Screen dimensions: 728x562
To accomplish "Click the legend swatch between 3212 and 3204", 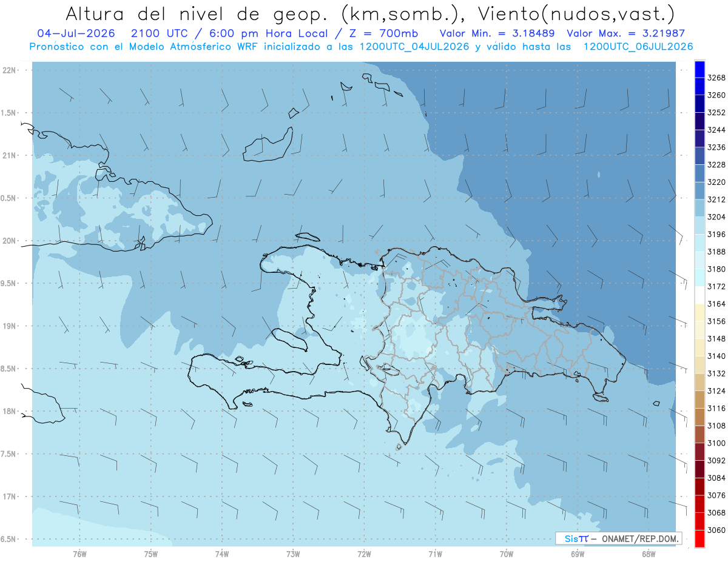I will point(699,209).
